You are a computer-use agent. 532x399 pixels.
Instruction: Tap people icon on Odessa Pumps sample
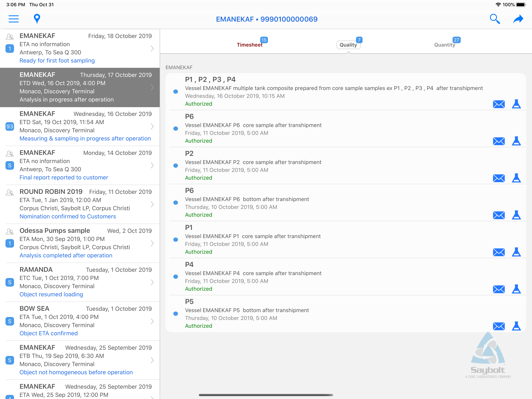coord(10,231)
